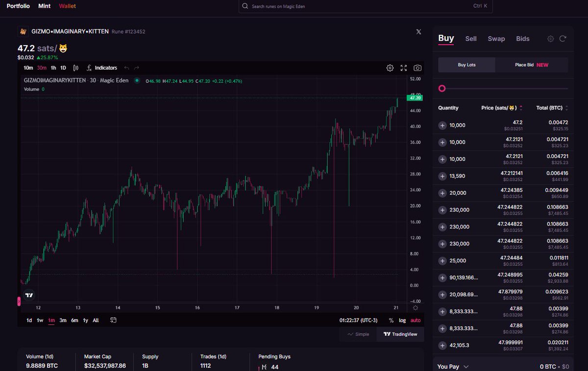
Task: Click the Volume indicator label on chart
Action: (x=32, y=89)
